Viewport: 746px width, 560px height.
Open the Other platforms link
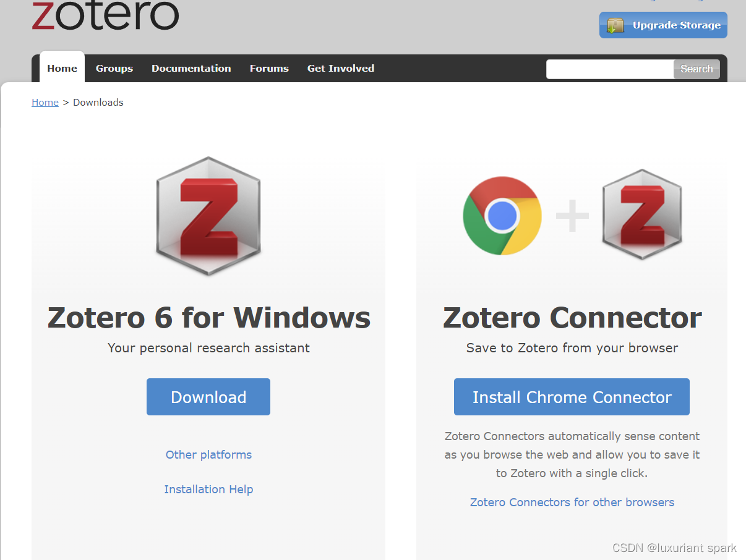click(208, 455)
